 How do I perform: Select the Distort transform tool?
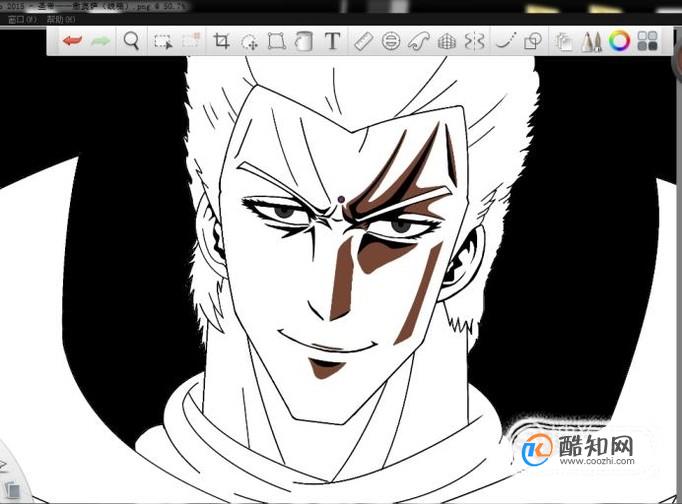point(277,41)
